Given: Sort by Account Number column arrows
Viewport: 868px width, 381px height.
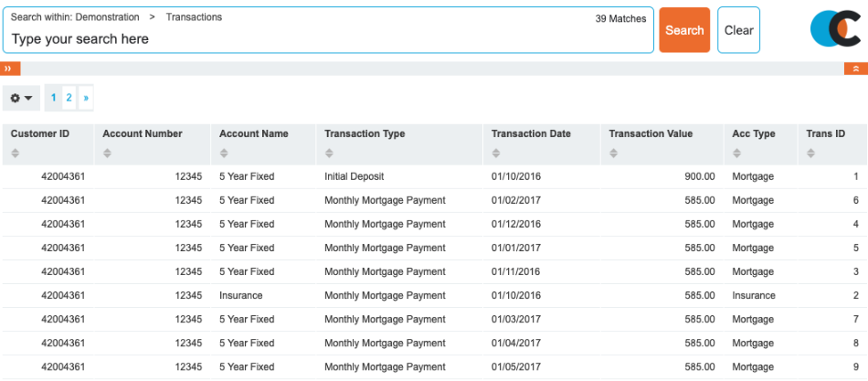Looking at the screenshot, I should pos(107,153).
